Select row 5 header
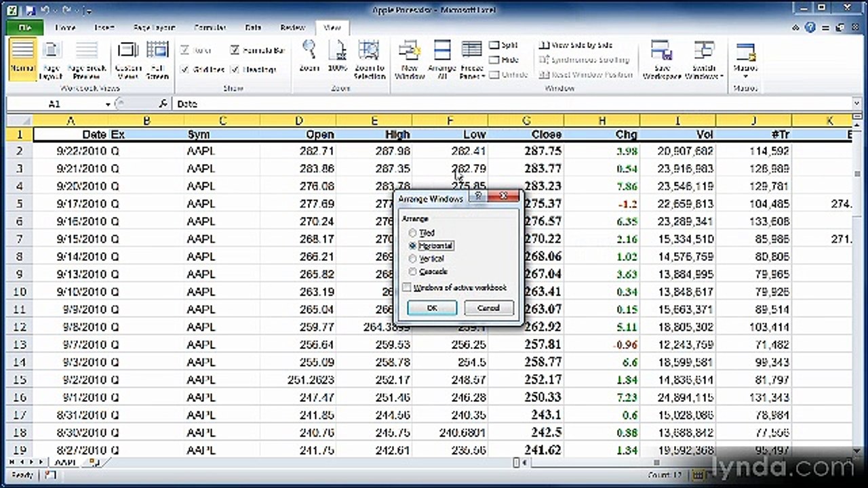 click(19, 203)
